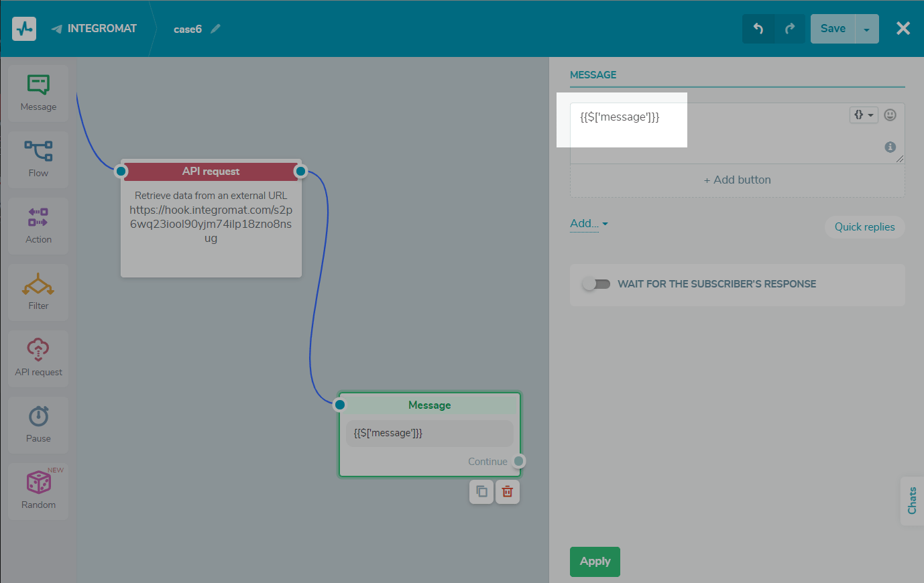924x583 pixels.
Task: Choose the Action block icon
Action: (x=38, y=226)
